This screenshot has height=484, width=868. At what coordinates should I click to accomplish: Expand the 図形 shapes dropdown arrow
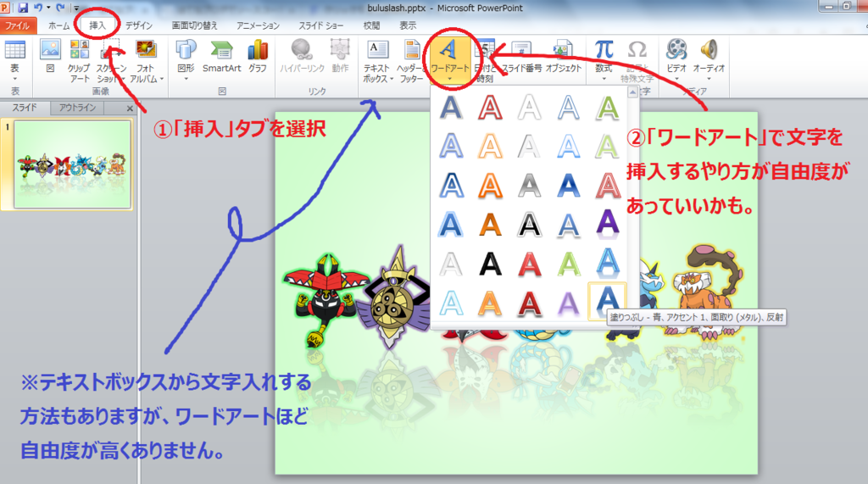[x=186, y=79]
